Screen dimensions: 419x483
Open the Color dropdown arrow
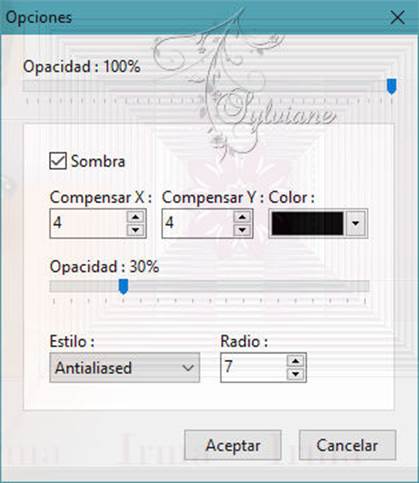pos(356,223)
